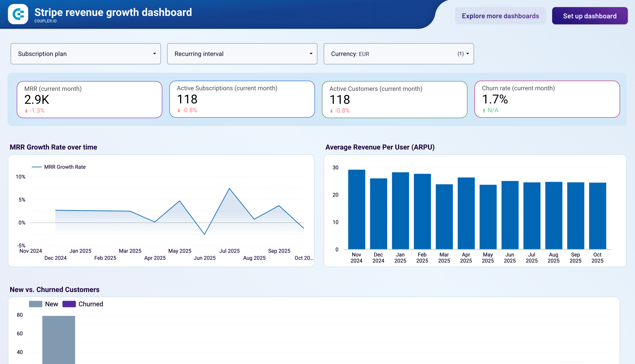Select the MRR current month scorecard
This screenshot has height=364, width=635.
(89, 99)
